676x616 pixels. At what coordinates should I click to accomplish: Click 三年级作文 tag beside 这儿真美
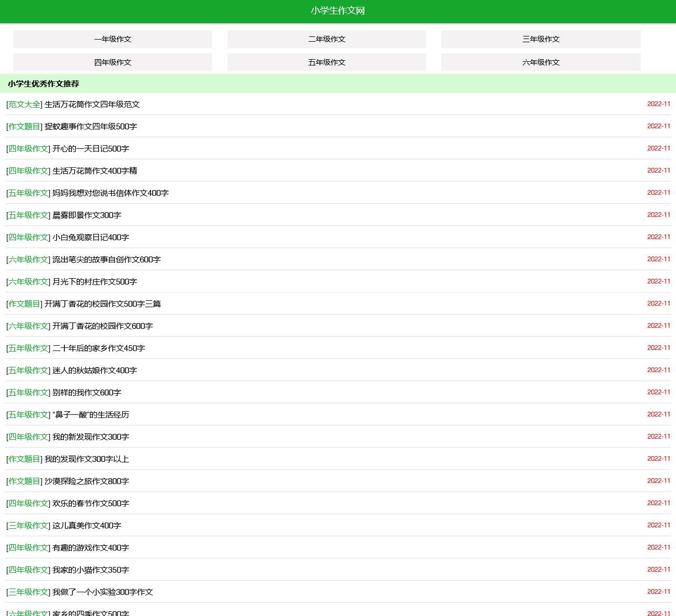[29, 526]
